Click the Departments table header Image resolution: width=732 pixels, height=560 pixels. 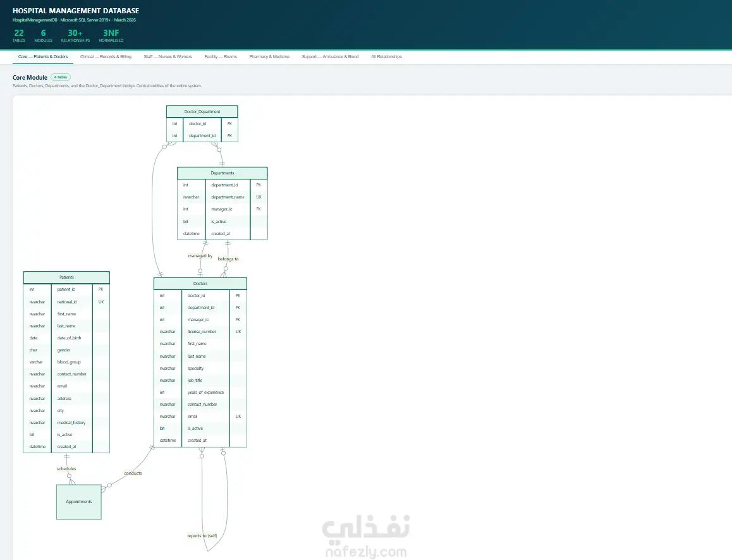pos(223,173)
